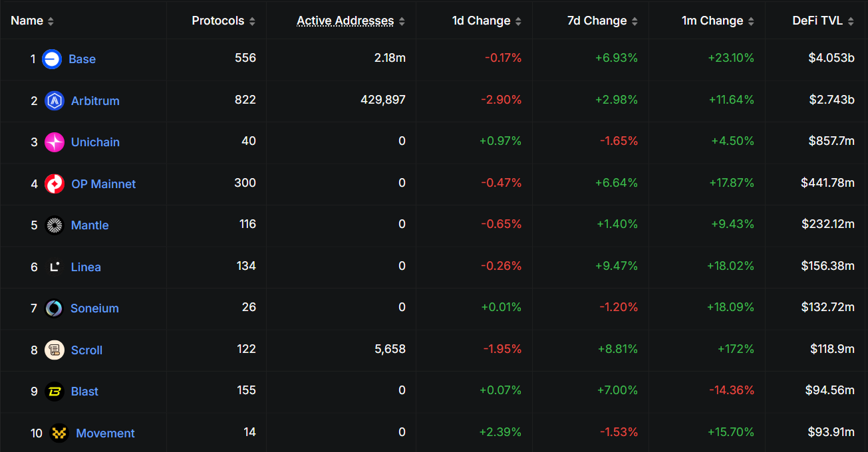Click Linea 7d change +9.47%
The width and height of the screenshot is (868, 452).
pos(617,266)
